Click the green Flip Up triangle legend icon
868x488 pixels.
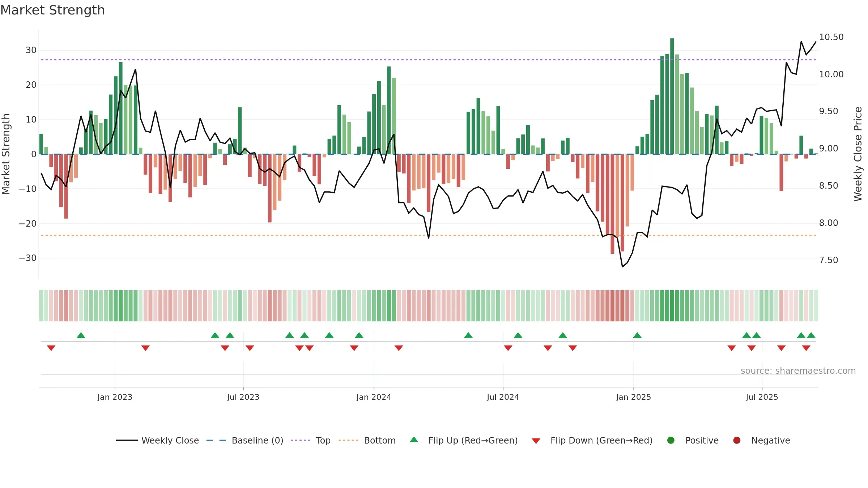tap(414, 440)
